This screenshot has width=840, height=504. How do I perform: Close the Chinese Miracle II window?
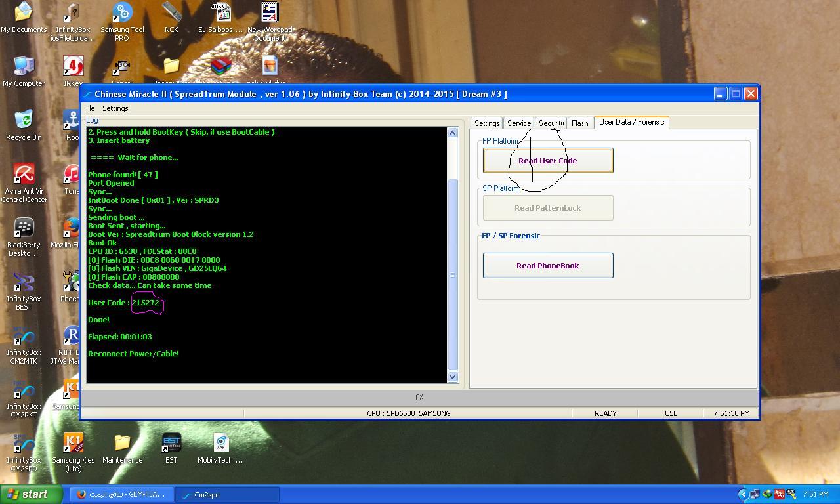click(x=751, y=94)
